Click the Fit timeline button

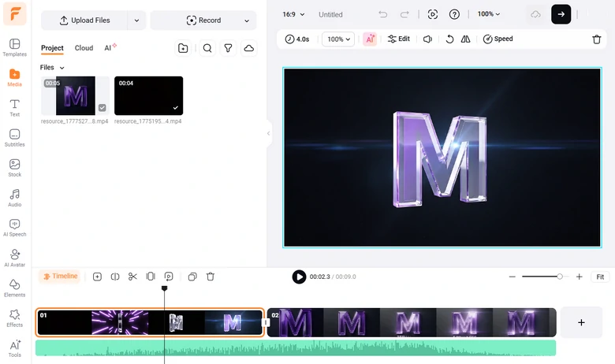pos(600,277)
